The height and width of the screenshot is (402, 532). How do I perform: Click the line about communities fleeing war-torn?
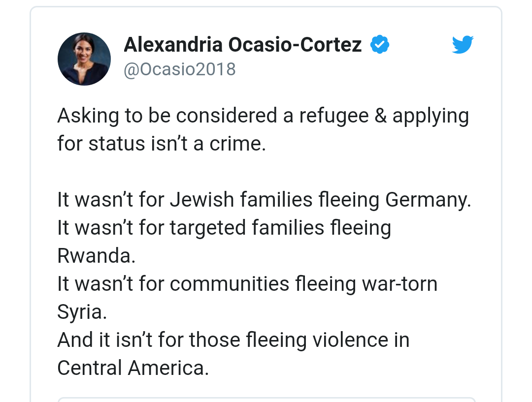pyautogui.click(x=247, y=284)
